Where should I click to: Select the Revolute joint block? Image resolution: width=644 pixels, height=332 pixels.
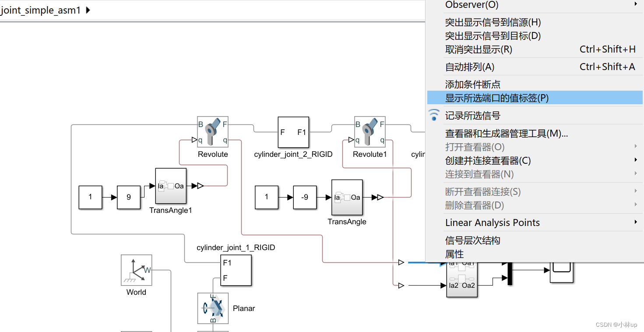click(212, 131)
